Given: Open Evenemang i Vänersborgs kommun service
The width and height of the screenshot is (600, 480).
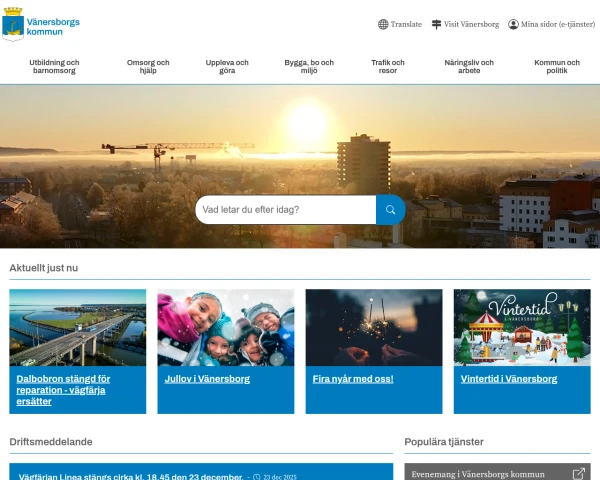Looking at the screenshot, I should point(478,474).
